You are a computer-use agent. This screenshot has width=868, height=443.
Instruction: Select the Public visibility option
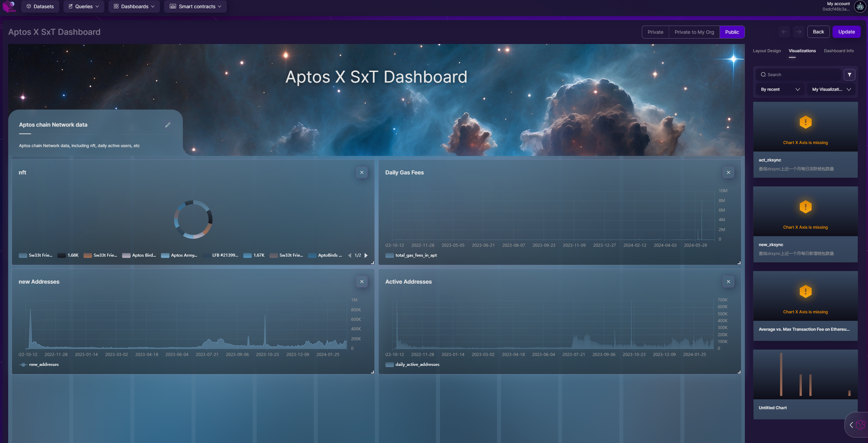tap(732, 32)
